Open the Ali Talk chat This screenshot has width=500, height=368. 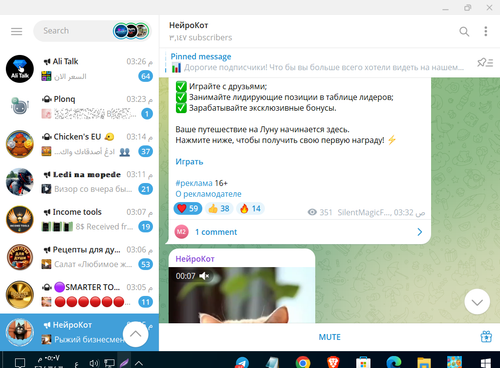click(x=79, y=69)
